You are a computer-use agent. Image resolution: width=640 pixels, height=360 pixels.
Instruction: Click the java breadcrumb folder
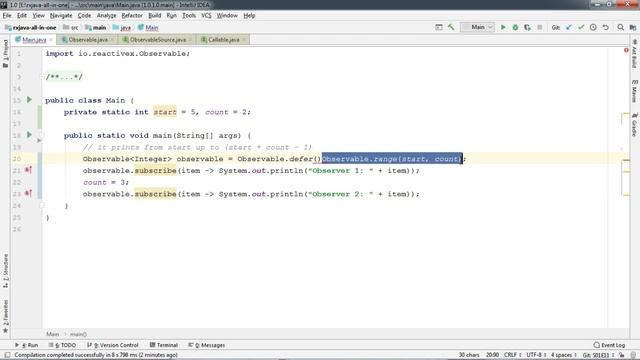[x=122, y=27]
